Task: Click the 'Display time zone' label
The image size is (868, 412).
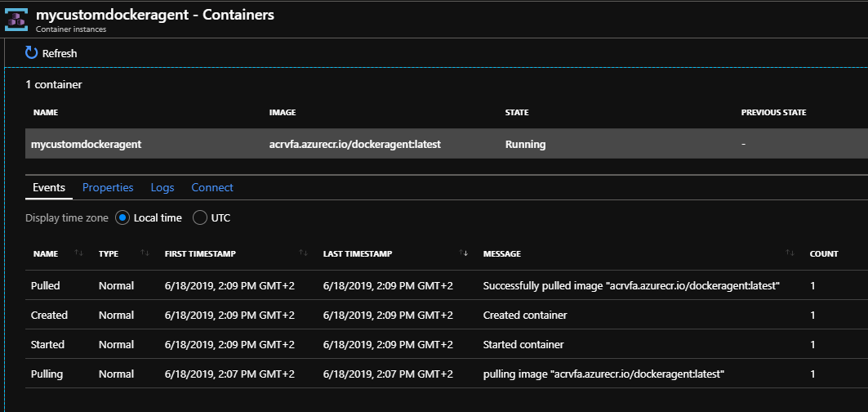Action: pyautogui.click(x=67, y=218)
